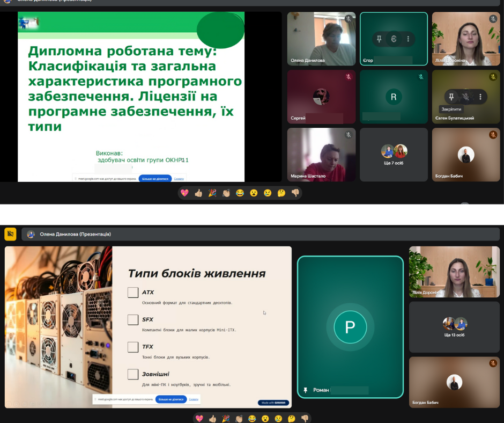The height and width of the screenshot is (423, 504).
Task: Click muted mic icon on bottom Богдан Бабич tile
Action: pyautogui.click(x=493, y=363)
